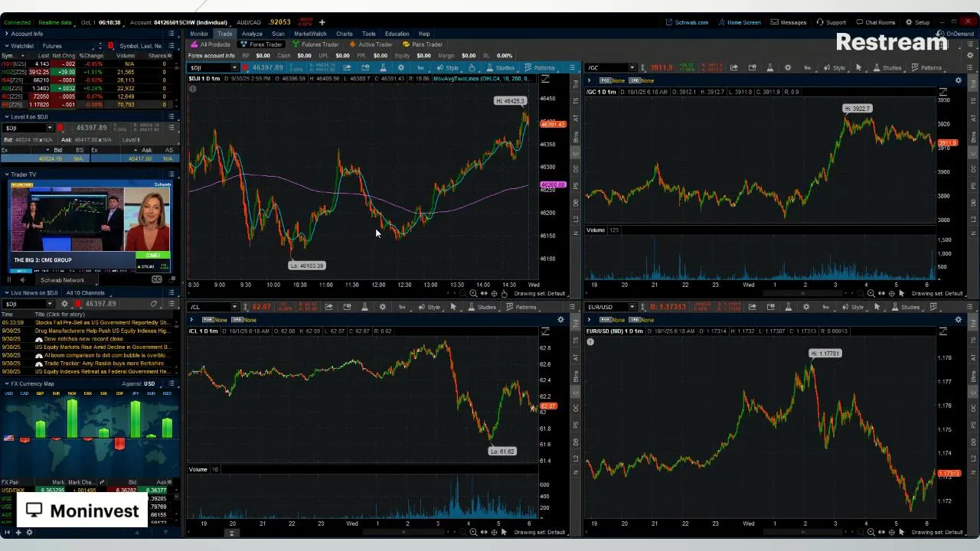Open Style menu on /GC chart
Screen dimensions: 980x551
click(835, 67)
